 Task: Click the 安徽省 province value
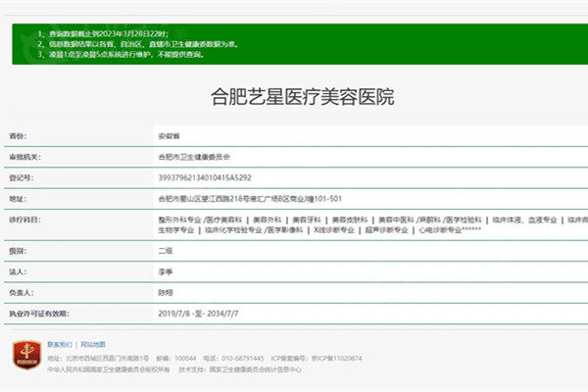pos(169,135)
